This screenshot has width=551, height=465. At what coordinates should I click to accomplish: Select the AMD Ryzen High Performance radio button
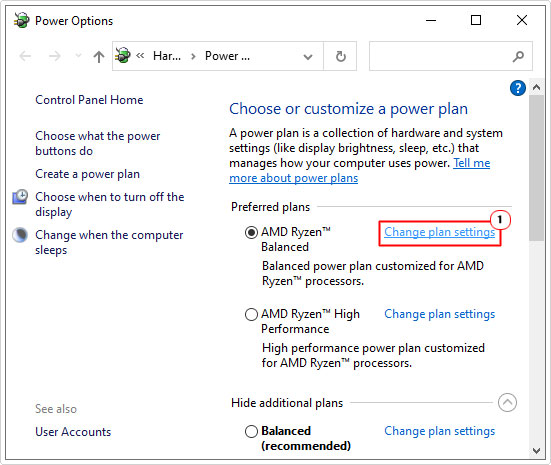251,314
